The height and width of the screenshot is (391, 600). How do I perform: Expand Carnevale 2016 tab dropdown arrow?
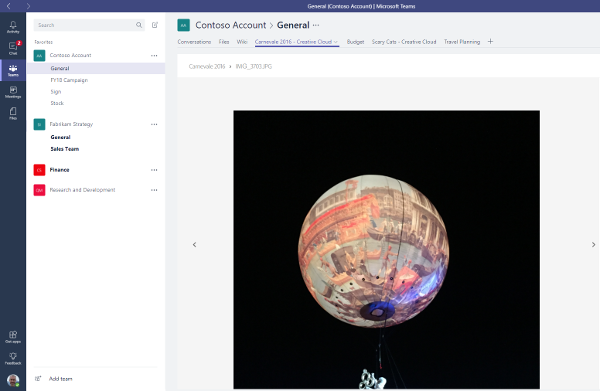[336, 42]
